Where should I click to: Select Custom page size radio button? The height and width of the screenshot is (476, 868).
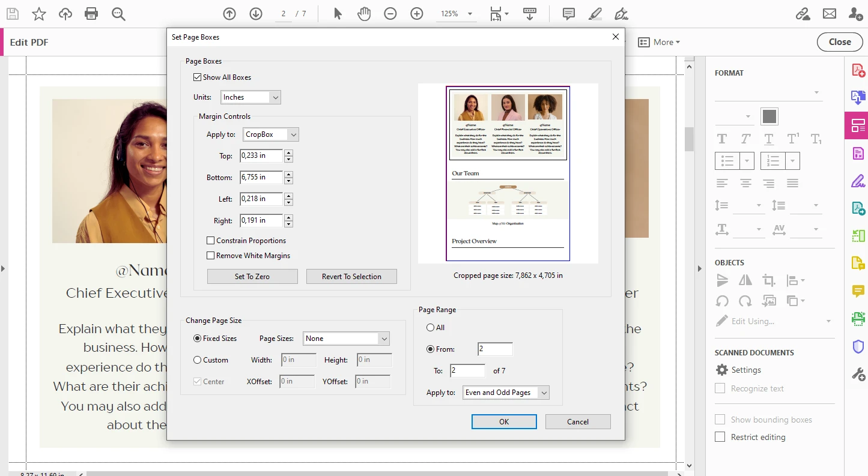click(x=197, y=360)
